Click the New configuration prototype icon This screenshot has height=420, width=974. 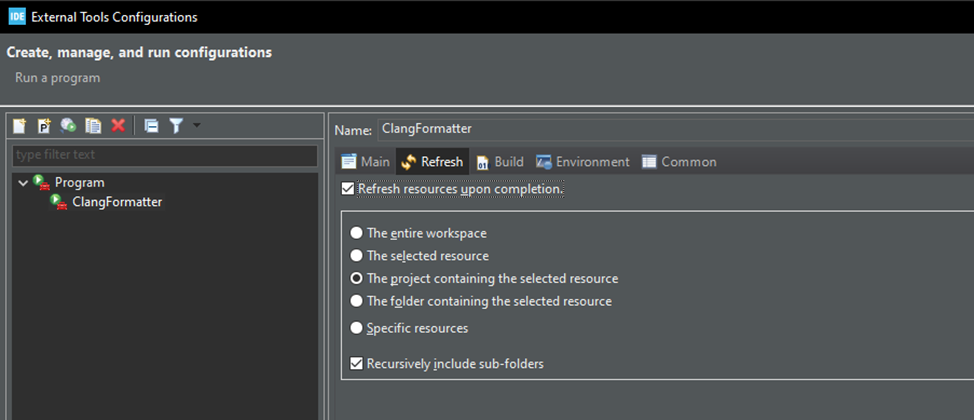(x=44, y=126)
